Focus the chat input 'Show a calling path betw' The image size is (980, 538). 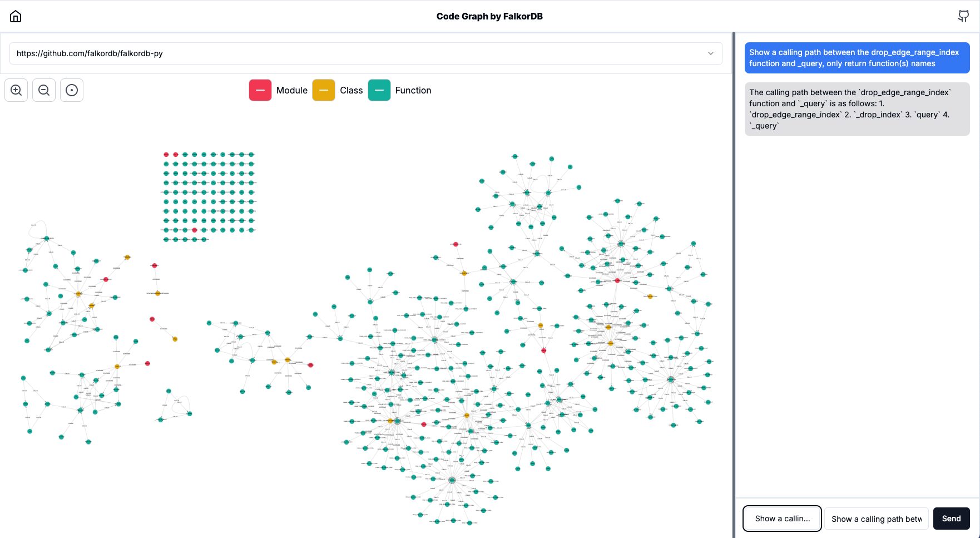(x=876, y=519)
